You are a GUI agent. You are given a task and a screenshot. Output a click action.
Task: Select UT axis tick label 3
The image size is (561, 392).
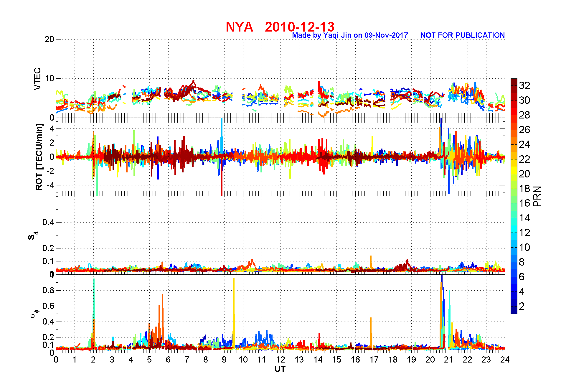[x=112, y=360]
